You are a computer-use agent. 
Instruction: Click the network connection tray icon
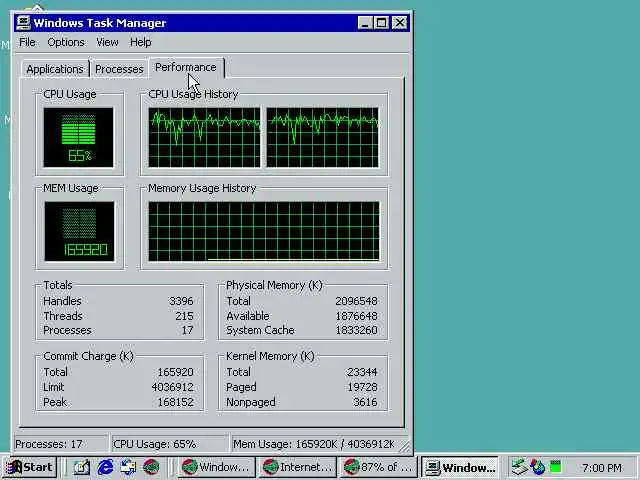[x=520, y=467]
